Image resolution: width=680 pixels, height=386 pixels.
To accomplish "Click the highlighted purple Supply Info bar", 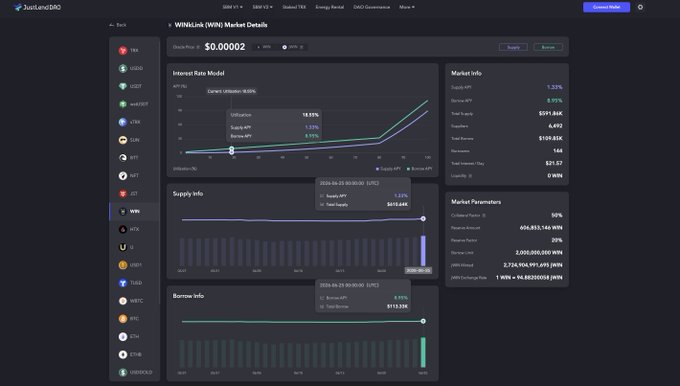I will [x=423, y=251].
